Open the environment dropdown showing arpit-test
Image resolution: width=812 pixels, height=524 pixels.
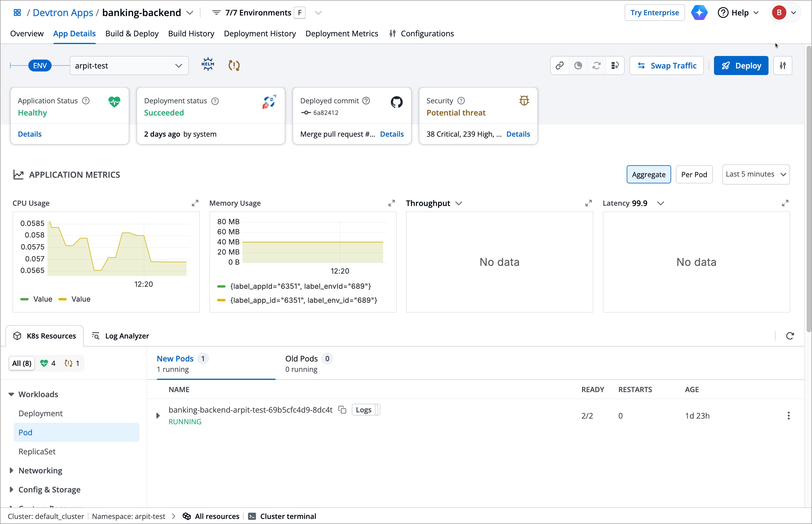(x=129, y=65)
